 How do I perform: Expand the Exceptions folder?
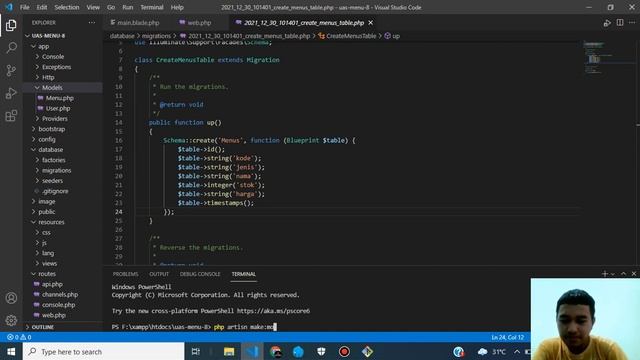56,67
